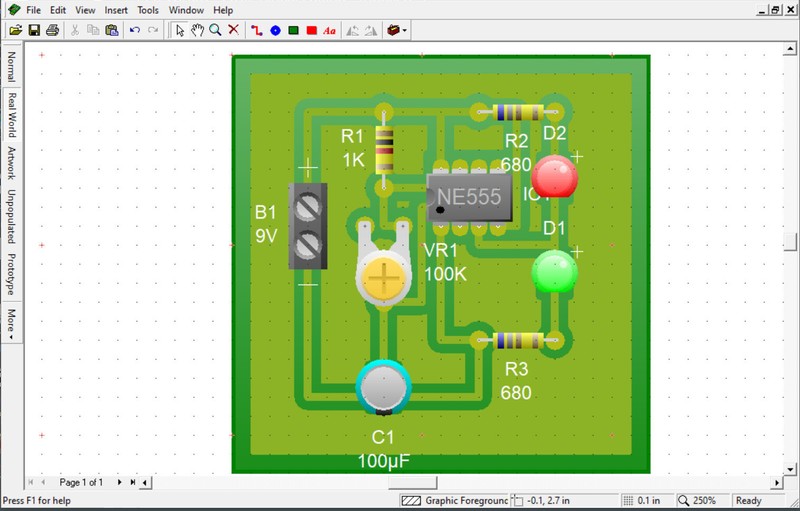Switch to the Real World view tab
800x511 pixels.
click(11, 115)
